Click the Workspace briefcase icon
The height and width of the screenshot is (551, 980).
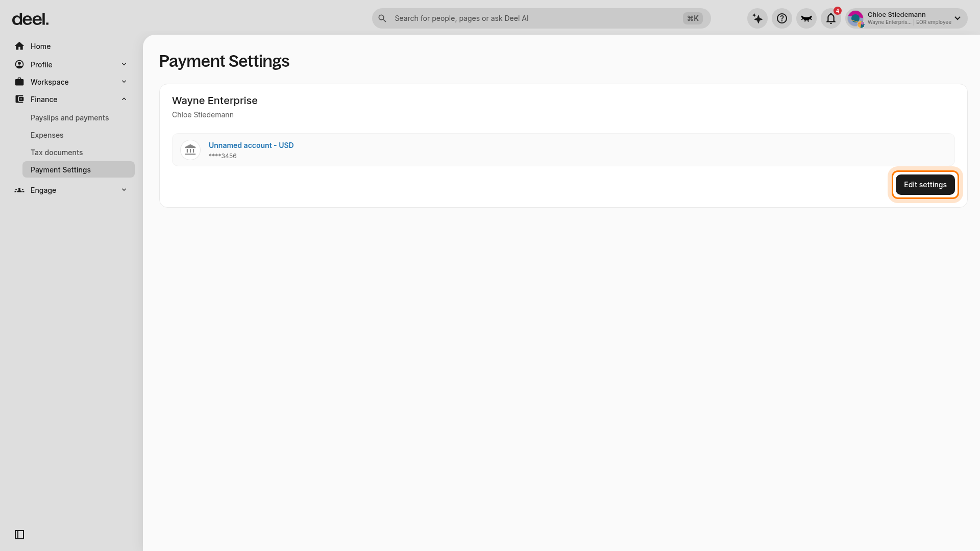19,82
